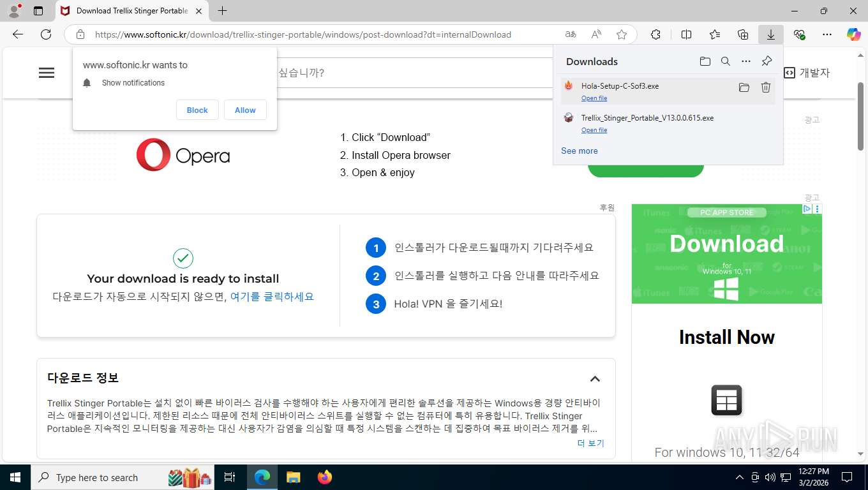Open downloads folder icon in Downloads panel

point(705,61)
